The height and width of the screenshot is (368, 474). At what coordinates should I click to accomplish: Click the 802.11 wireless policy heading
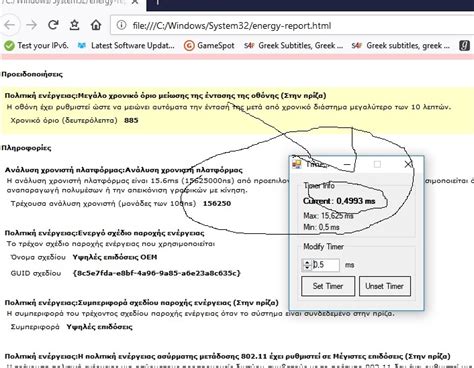click(x=227, y=356)
